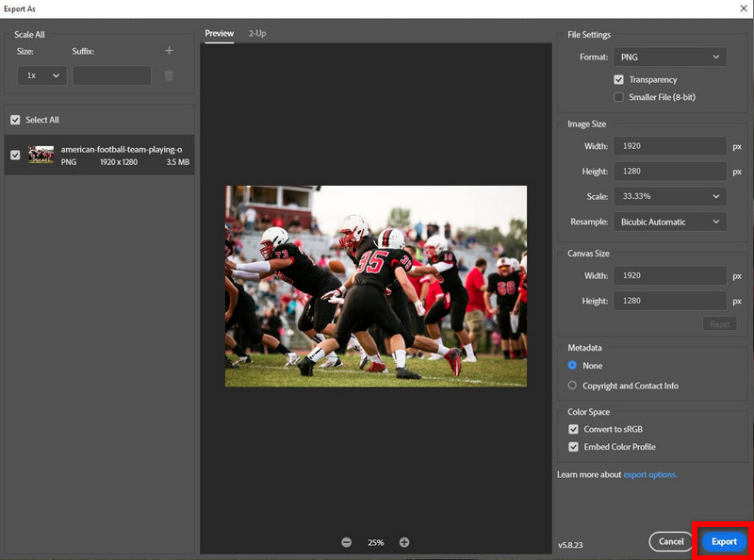
Task: Enable the Smaller File (8-bit) checkbox
Action: pos(619,96)
